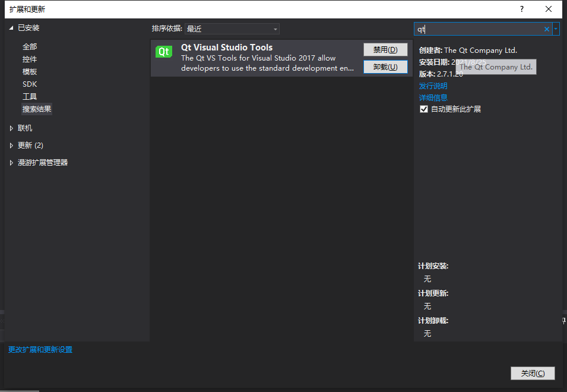The width and height of the screenshot is (567, 392).
Task: Open the 更改扩展和更新设置 link
Action: (x=40, y=350)
